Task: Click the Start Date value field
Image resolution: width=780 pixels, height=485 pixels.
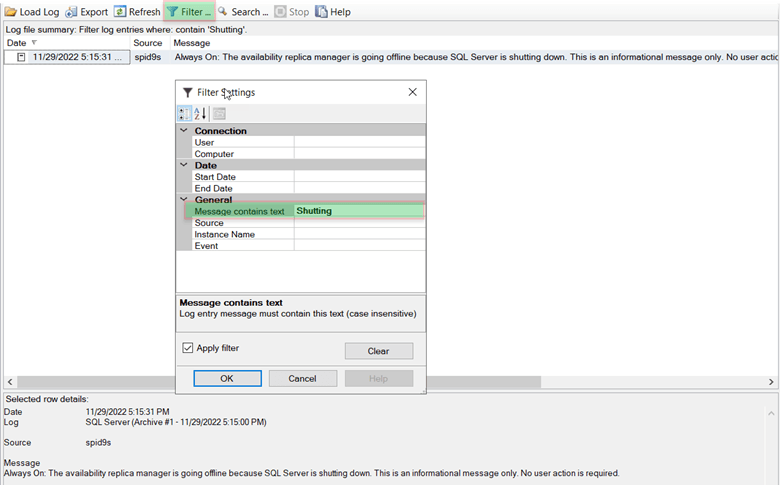Action: click(x=360, y=177)
